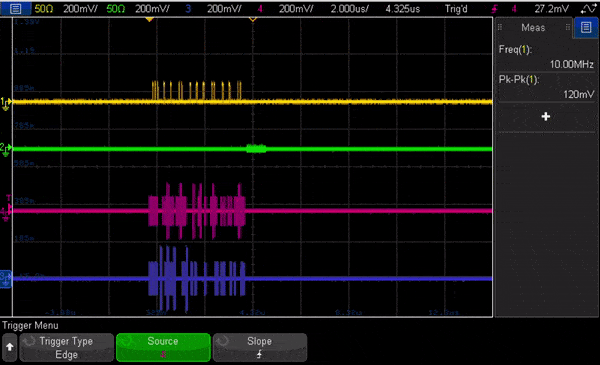Screen dimensions: 600x365
Task: Add a new measurement with plus button
Action: [546, 116]
